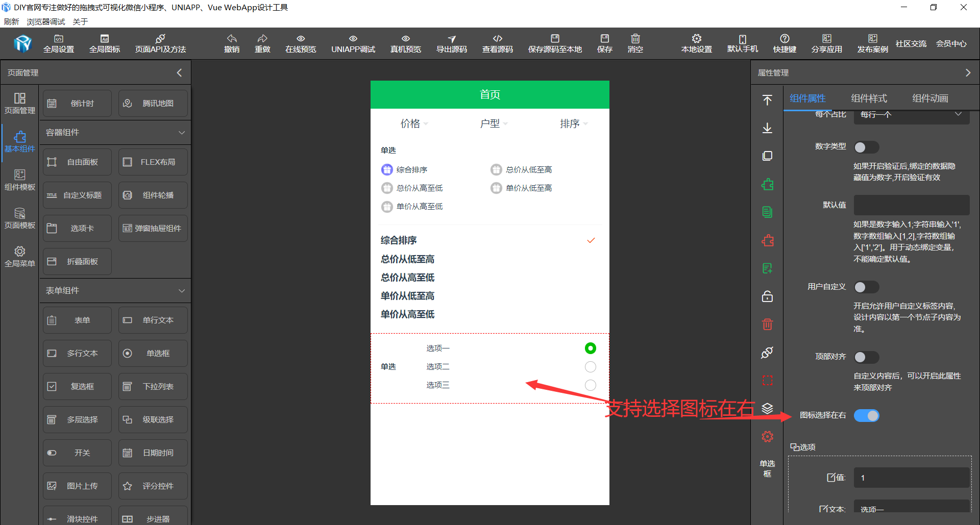Image resolution: width=980 pixels, height=525 pixels.
Task: Open the 每行一个 dropdown
Action: click(x=912, y=115)
